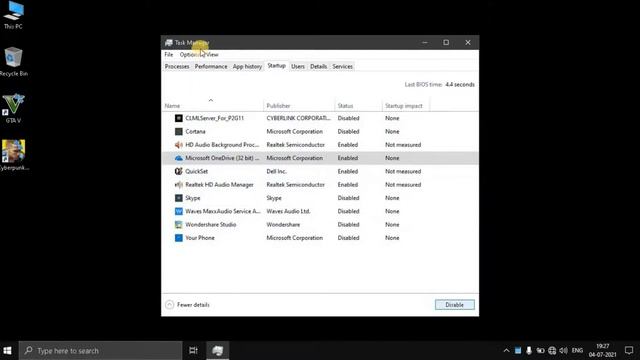
Task: Open This PC desktop icon
Action: coord(13,16)
